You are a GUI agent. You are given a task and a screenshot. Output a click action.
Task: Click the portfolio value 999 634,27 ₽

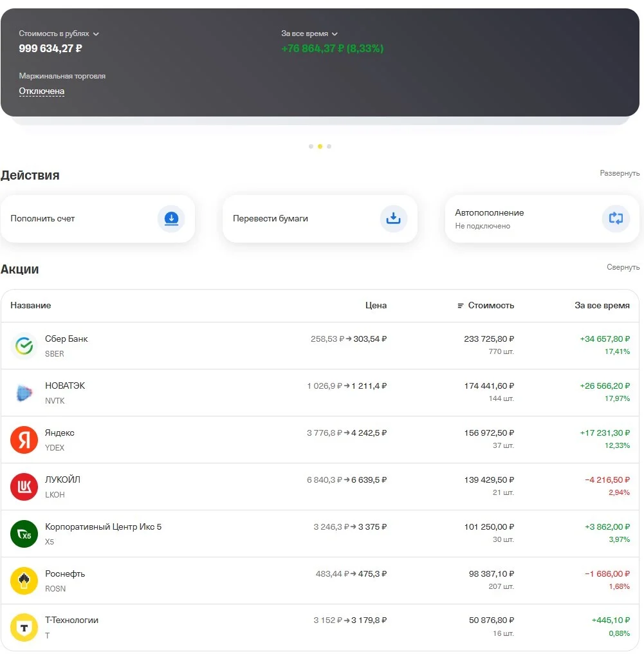(50, 48)
